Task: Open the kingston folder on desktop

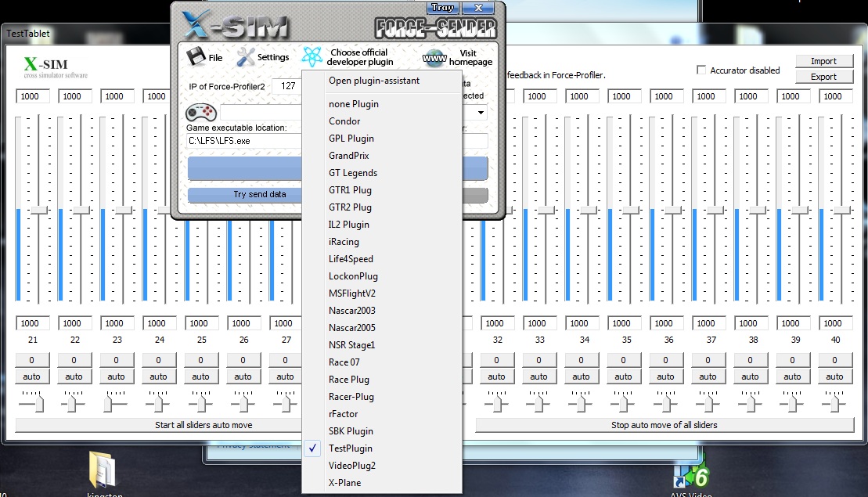Action: 103,470
